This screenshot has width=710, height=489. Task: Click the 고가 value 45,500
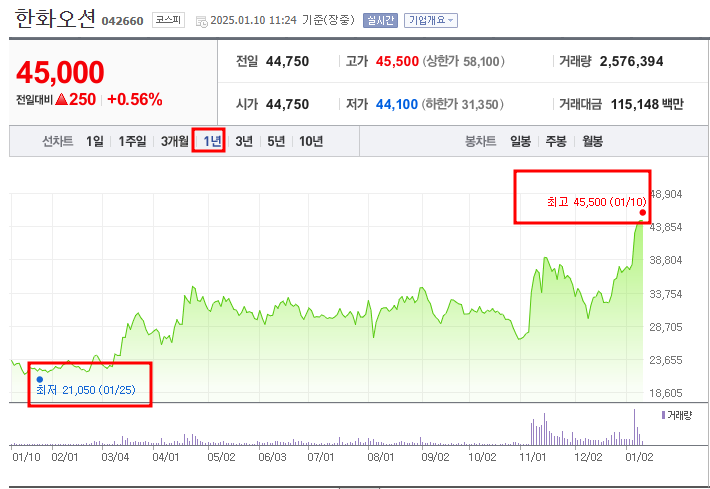[397, 61]
